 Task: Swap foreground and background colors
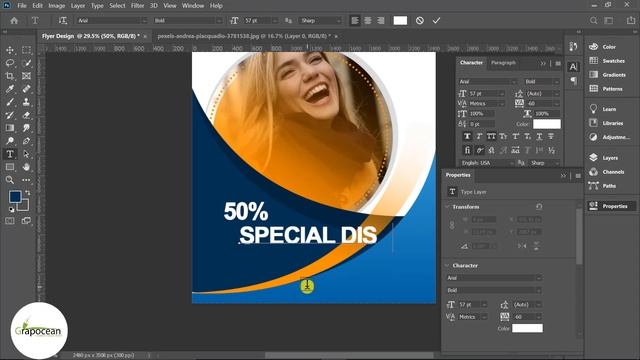tap(28, 192)
